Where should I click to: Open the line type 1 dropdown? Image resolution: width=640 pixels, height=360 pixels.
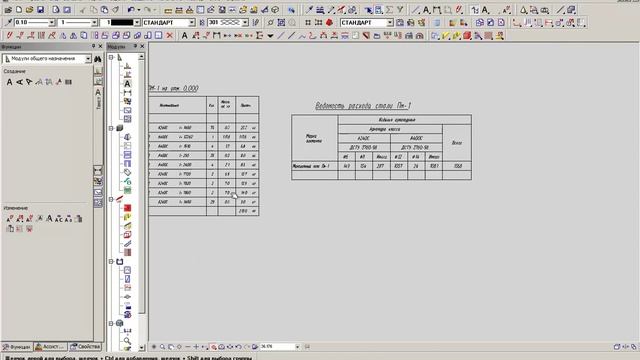[x=94, y=22]
